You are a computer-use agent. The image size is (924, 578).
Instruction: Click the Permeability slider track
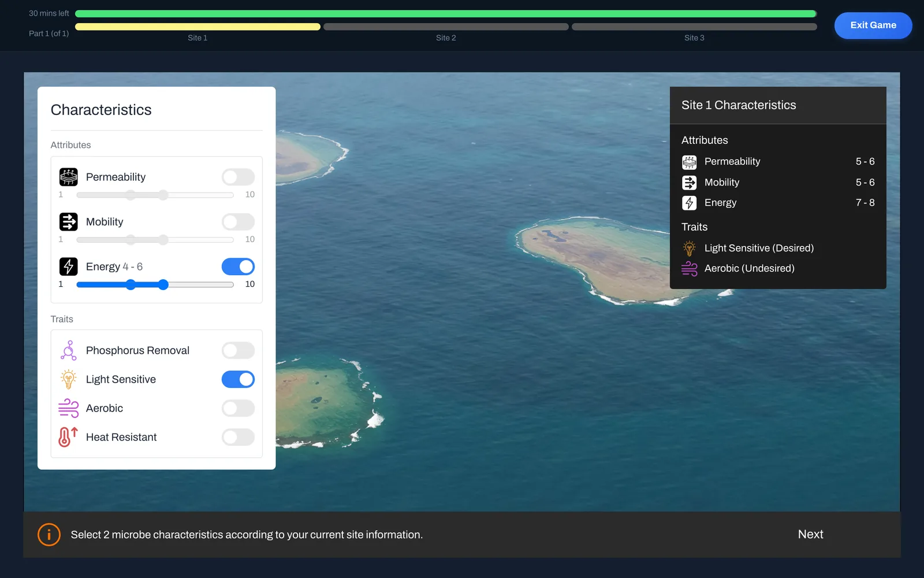(x=155, y=195)
